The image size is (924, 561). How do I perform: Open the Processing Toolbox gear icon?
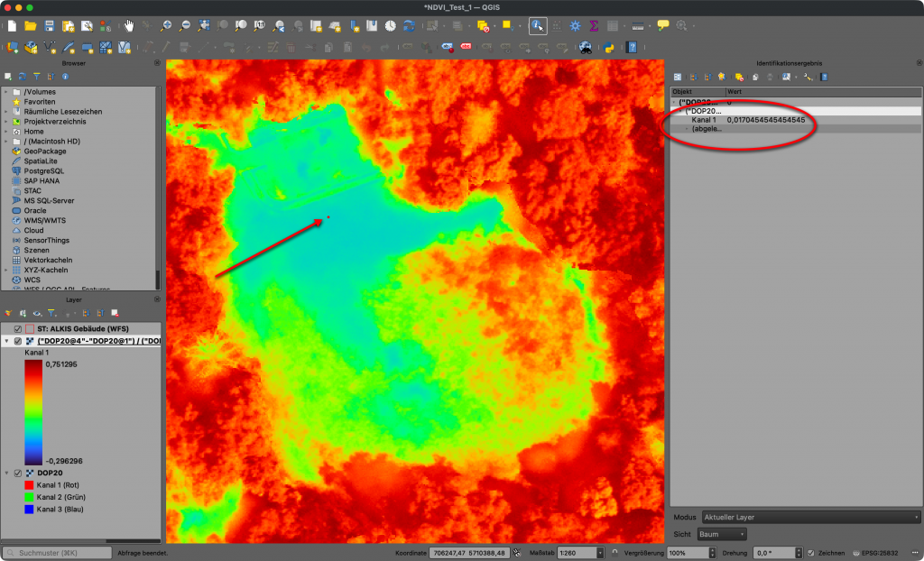[575, 26]
